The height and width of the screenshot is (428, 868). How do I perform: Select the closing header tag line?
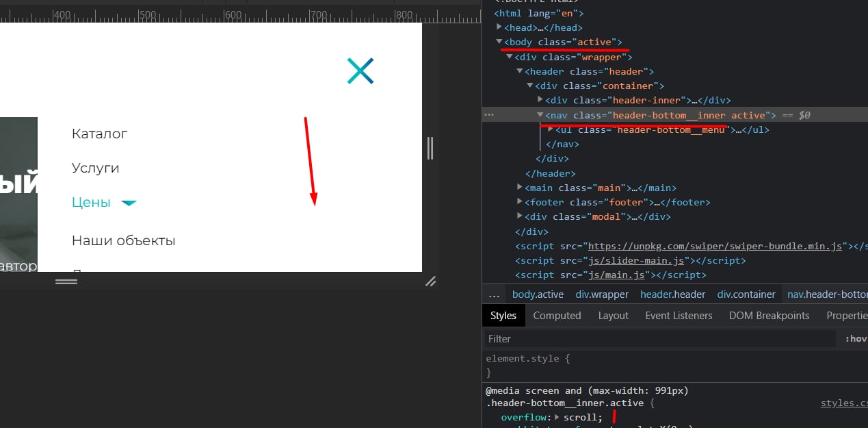(551, 173)
